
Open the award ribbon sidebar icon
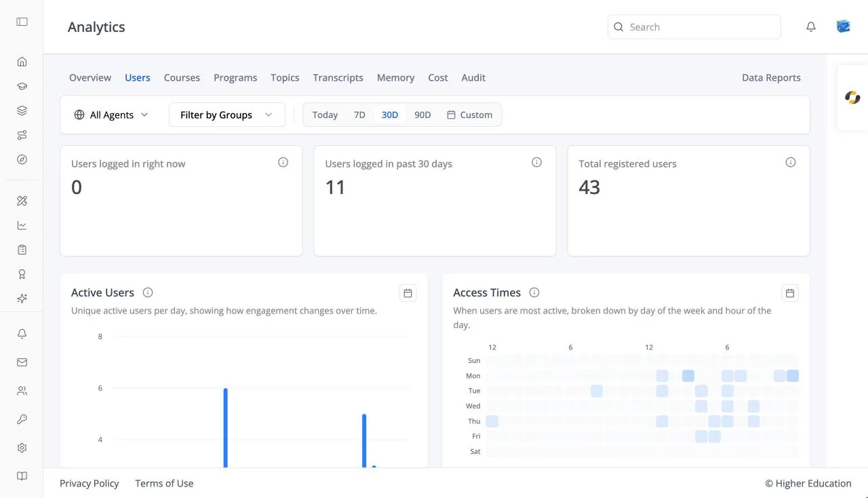tap(22, 274)
